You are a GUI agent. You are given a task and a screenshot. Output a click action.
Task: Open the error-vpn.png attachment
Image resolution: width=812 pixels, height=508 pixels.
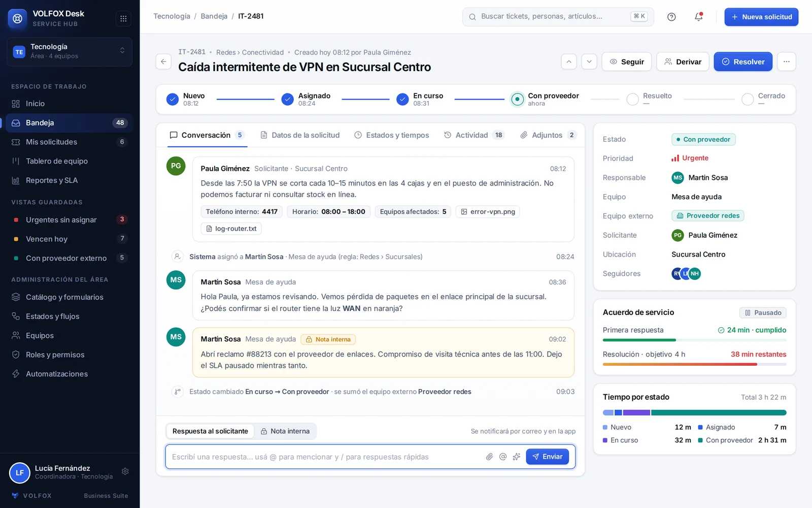click(488, 212)
